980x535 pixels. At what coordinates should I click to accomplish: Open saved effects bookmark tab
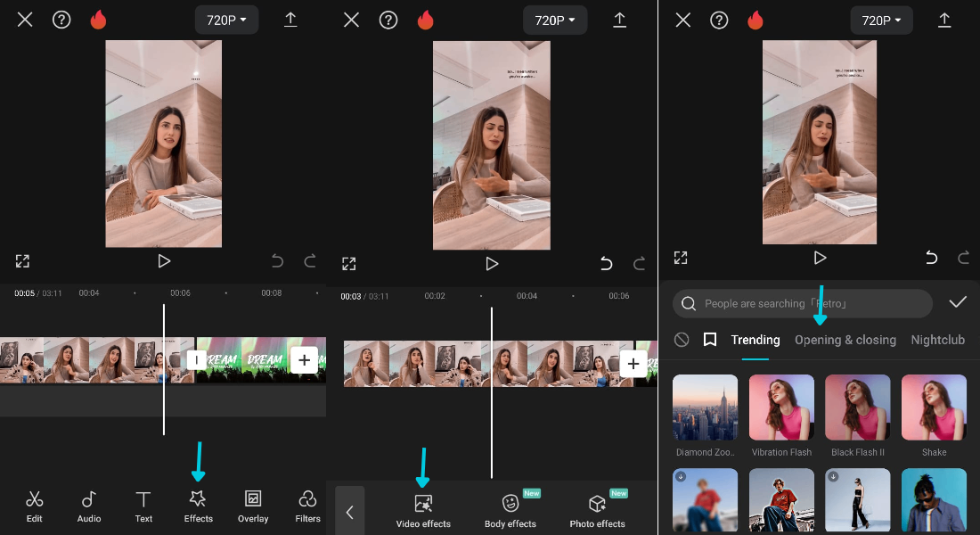tap(710, 340)
